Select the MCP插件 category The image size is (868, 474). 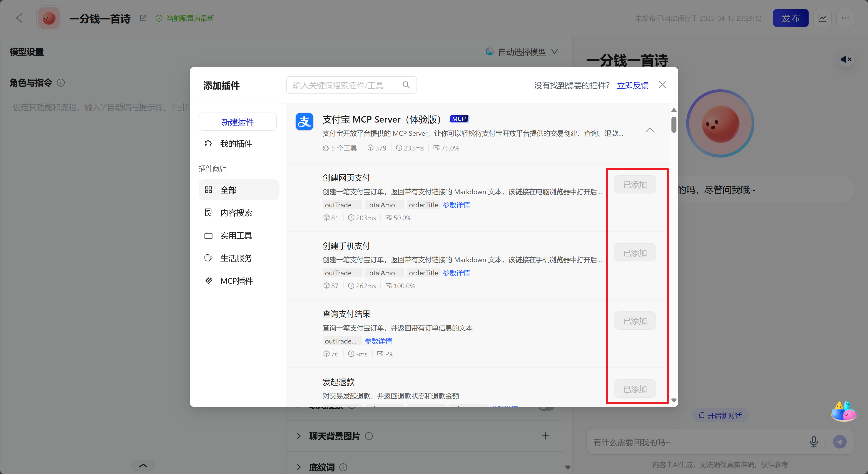[x=236, y=281]
